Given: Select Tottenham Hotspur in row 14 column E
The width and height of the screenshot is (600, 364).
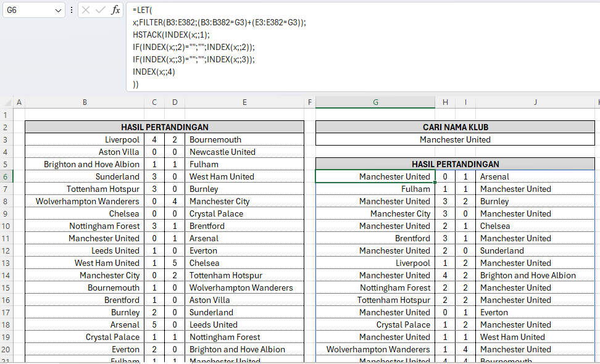Looking at the screenshot, I should (x=244, y=275).
